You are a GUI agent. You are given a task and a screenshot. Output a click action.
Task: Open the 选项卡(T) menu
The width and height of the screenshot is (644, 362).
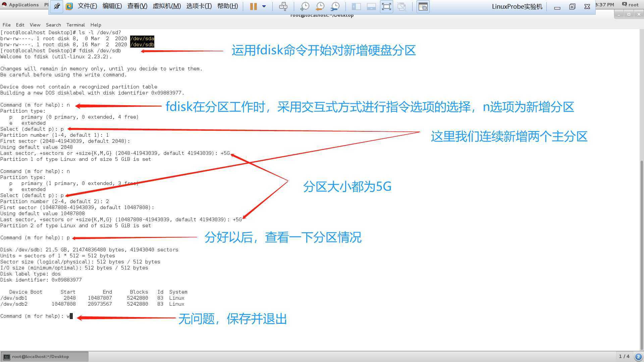pyautogui.click(x=199, y=6)
